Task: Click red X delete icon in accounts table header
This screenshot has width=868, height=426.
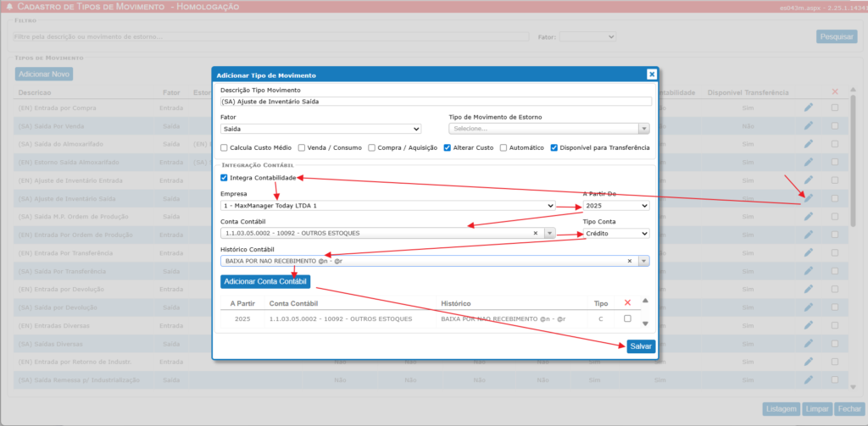Action: click(627, 302)
